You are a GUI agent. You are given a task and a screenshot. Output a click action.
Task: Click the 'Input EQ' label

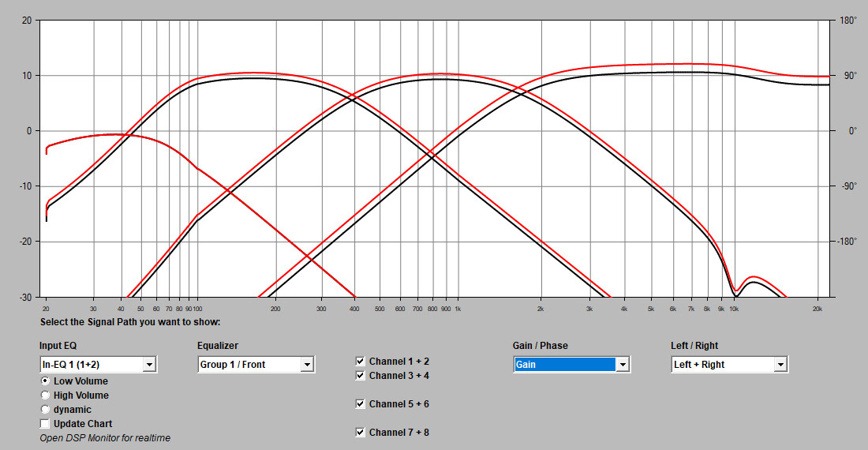point(58,345)
